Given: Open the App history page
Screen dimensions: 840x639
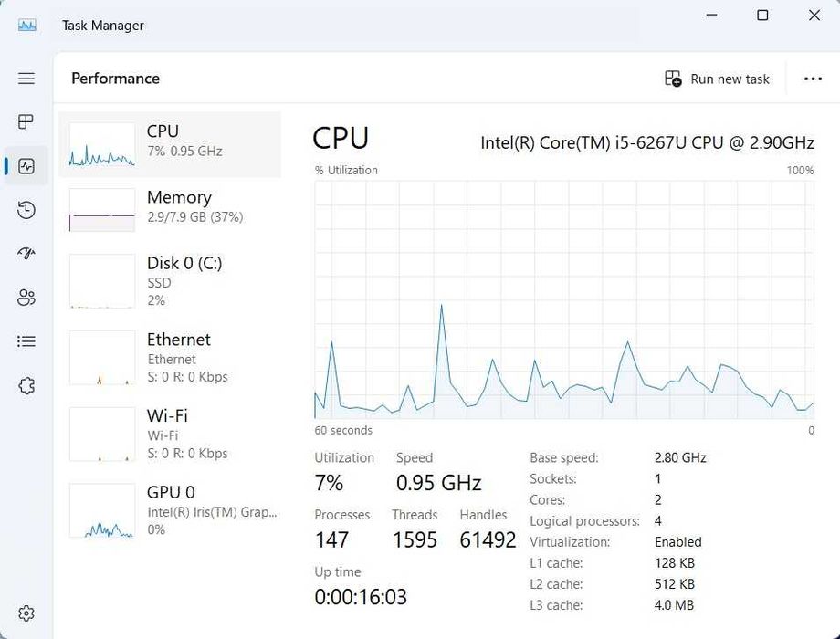Looking at the screenshot, I should coord(26,210).
